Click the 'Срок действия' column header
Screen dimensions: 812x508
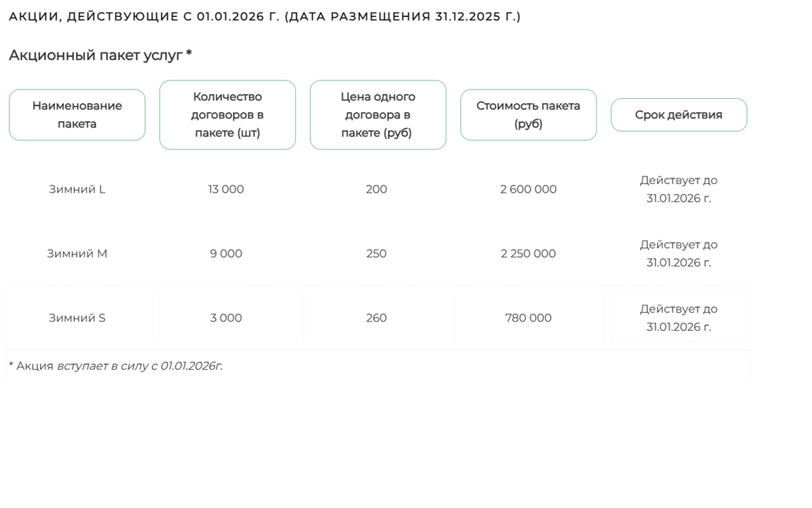coord(678,115)
